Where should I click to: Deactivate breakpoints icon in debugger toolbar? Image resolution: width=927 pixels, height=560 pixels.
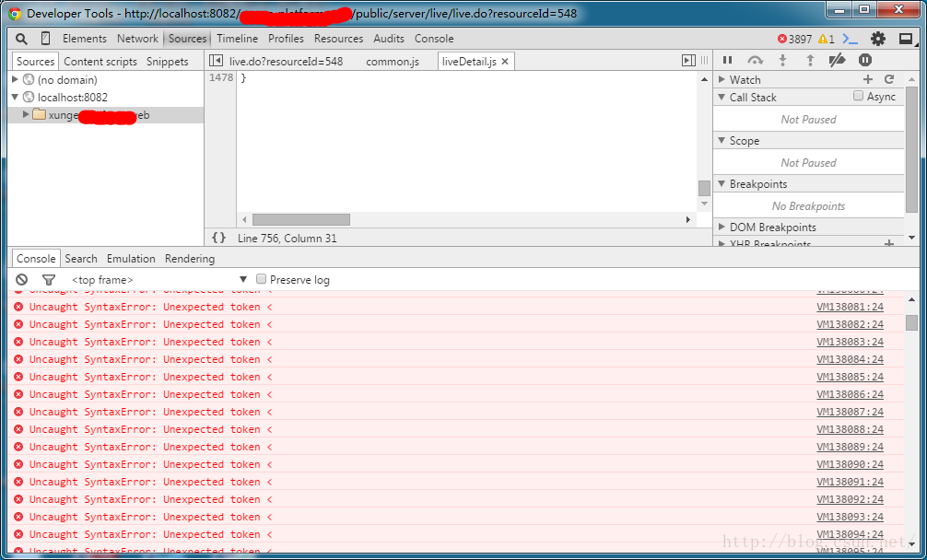(x=837, y=60)
